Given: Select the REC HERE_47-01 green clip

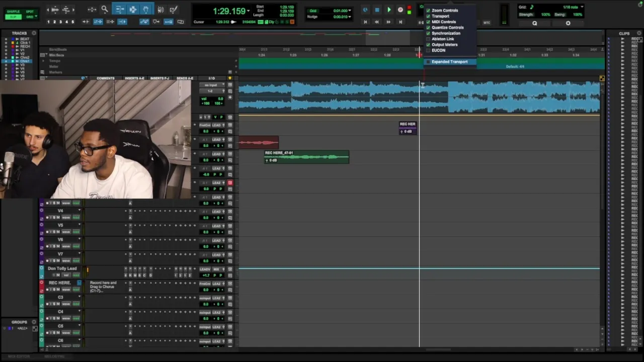Looking at the screenshot, I should [x=306, y=157].
